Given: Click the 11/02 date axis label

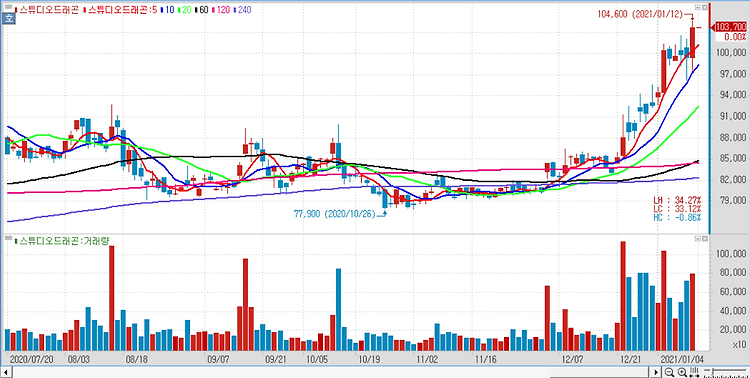Looking at the screenshot, I should tap(428, 358).
